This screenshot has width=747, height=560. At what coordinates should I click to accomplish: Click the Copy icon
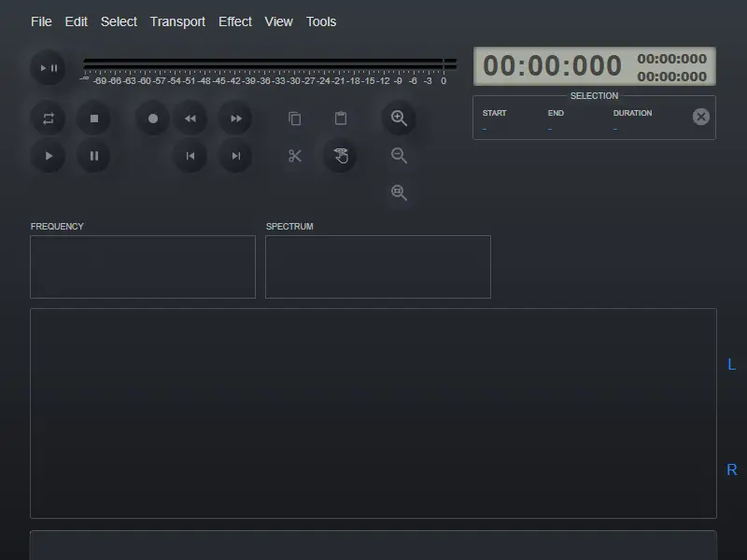295,119
